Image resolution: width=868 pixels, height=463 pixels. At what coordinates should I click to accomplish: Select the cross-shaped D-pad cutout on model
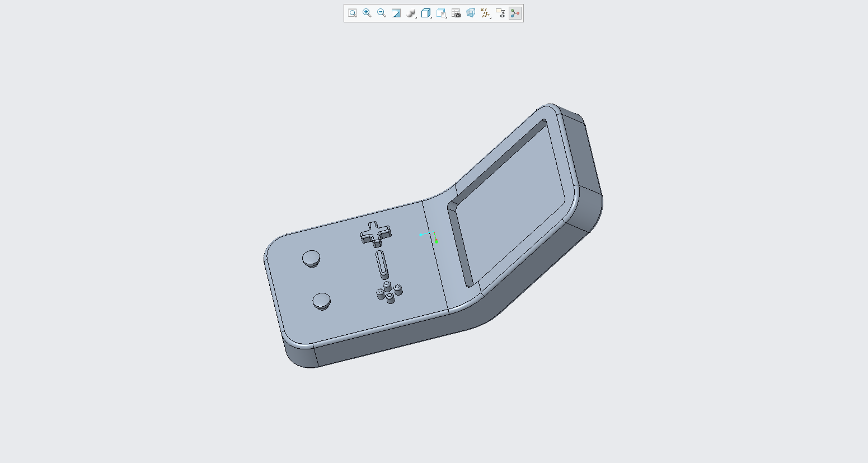[376, 233]
